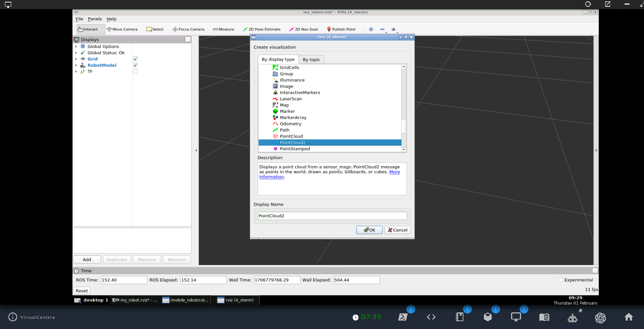644x329 pixels.
Task: Pick the 2D Nav Goal tool
Action: [x=303, y=29]
